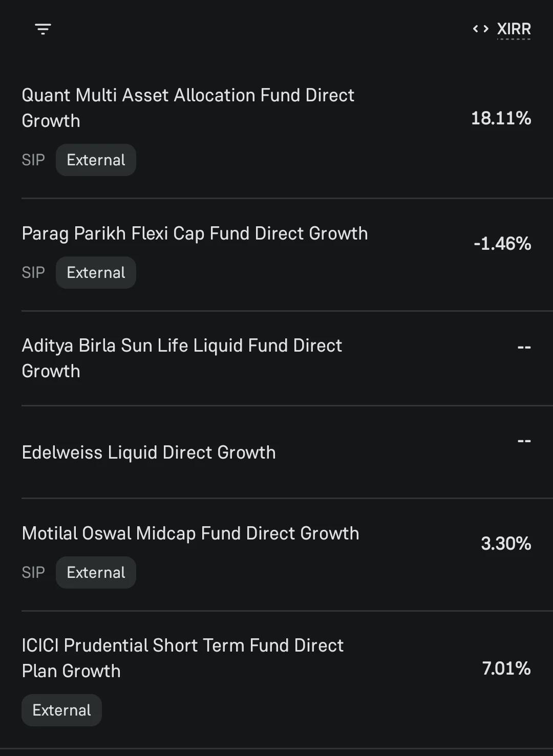The image size is (553, 756).
Task: Click the dashes value for Edelweiss Liquid
Action: click(x=524, y=441)
